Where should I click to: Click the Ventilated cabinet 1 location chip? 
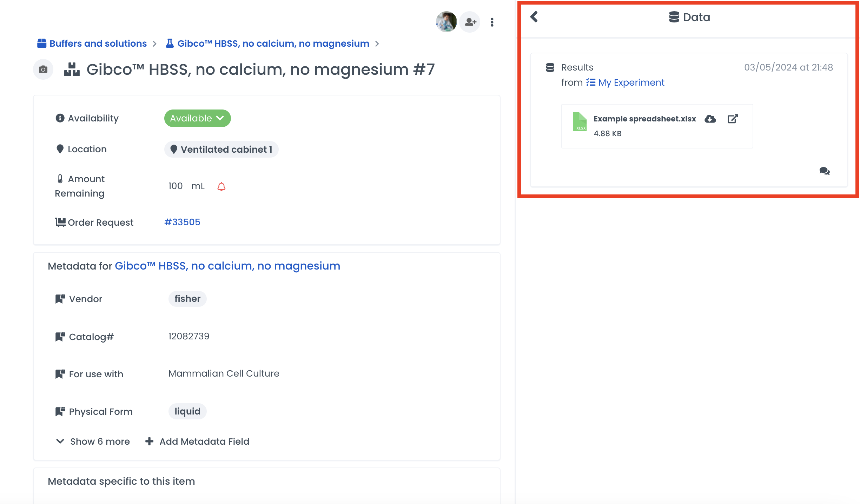tap(221, 150)
